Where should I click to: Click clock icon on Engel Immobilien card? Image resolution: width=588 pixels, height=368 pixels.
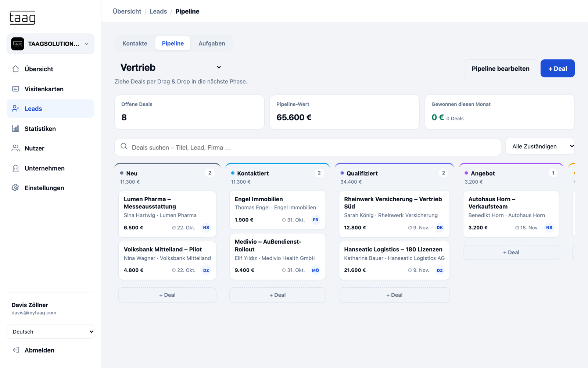284,220
